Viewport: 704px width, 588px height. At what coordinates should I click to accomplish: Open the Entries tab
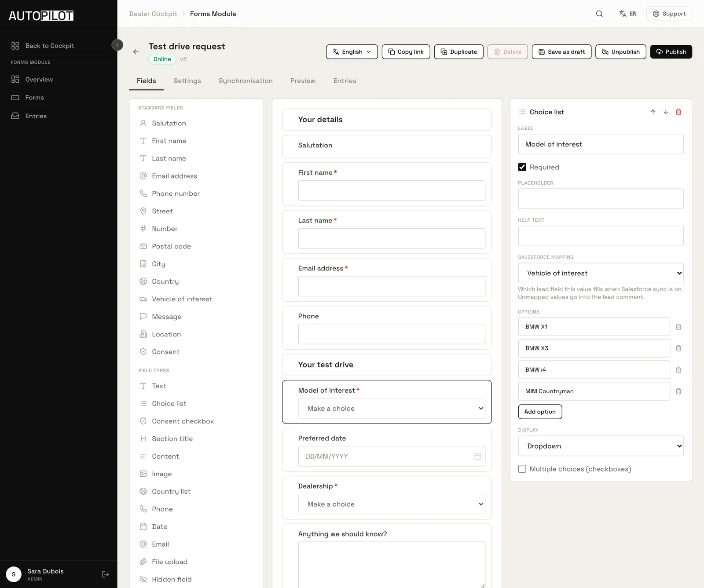(345, 81)
